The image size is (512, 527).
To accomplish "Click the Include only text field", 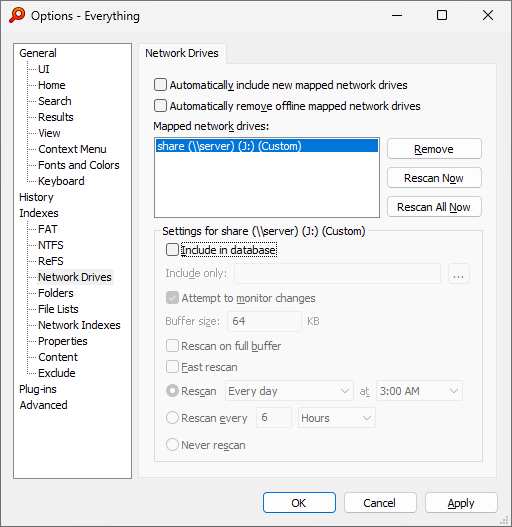I will point(337,273).
